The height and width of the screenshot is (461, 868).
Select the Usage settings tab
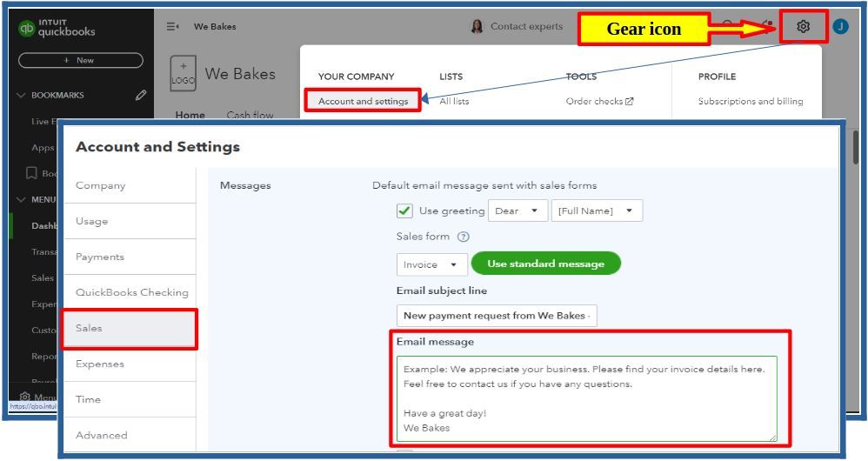(130, 222)
